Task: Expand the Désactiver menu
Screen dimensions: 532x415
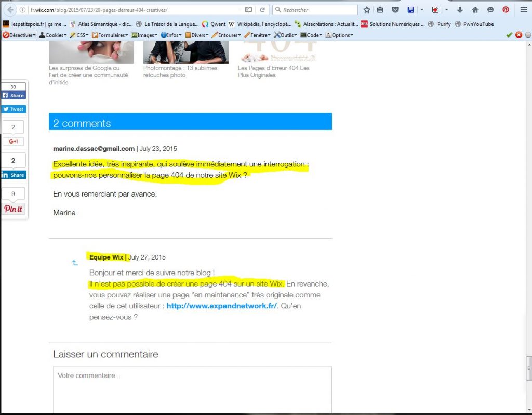Action: tap(19, 35)
